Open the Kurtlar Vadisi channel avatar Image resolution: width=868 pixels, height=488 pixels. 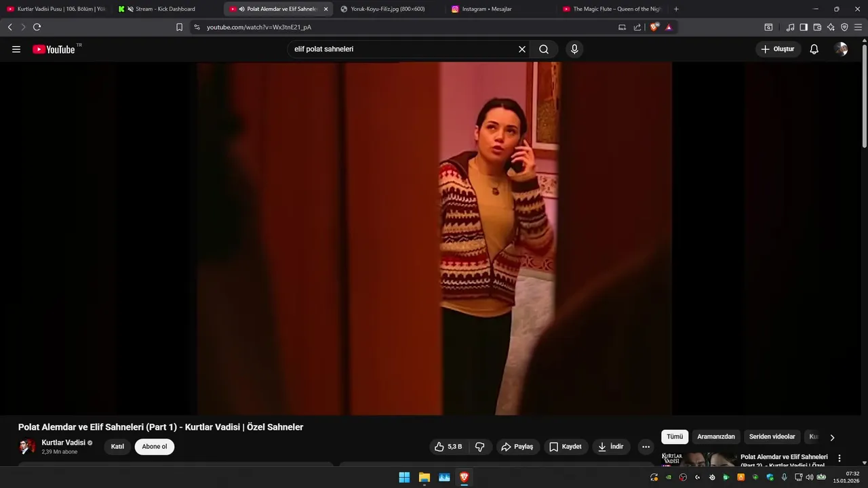pos(27,447)
